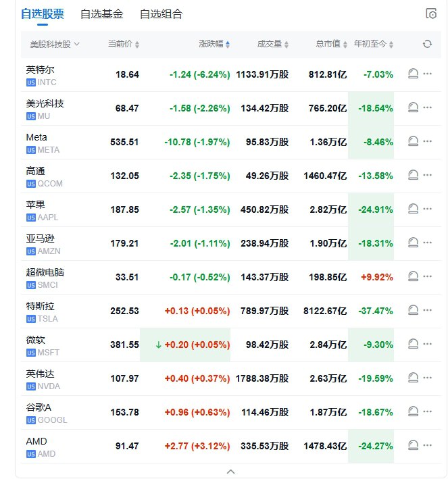Set alert bell for 高通 QCOM
This screenshot has height=479, width=448.
pyautogui.click(x=413, y=175)
